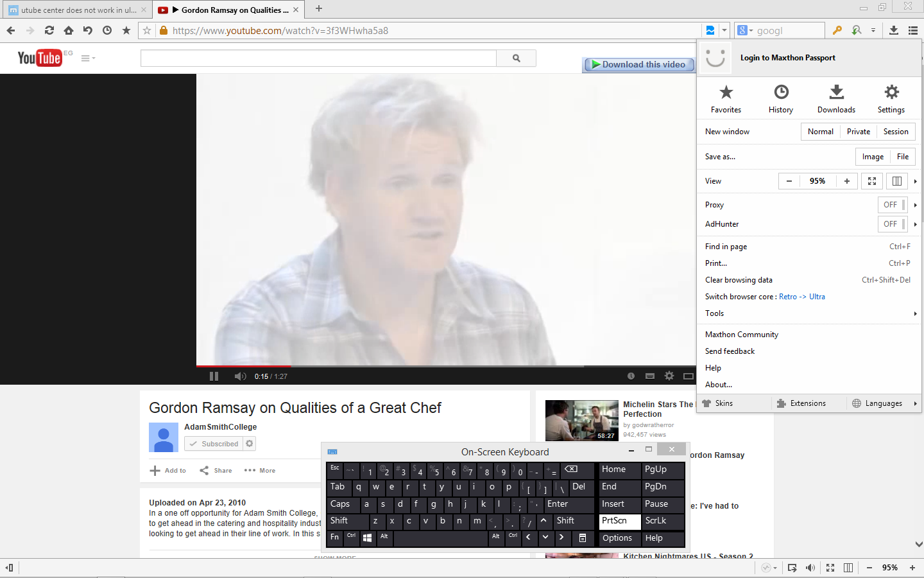Toggle sidebar icon in status bar
This screenshot has height=578, width=924.
click(10, 568)
